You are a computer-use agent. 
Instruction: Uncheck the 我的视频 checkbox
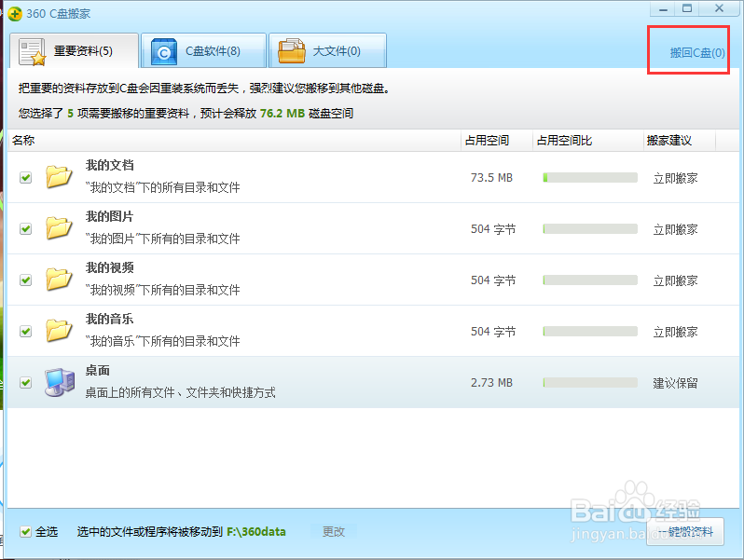click(25, 280)
